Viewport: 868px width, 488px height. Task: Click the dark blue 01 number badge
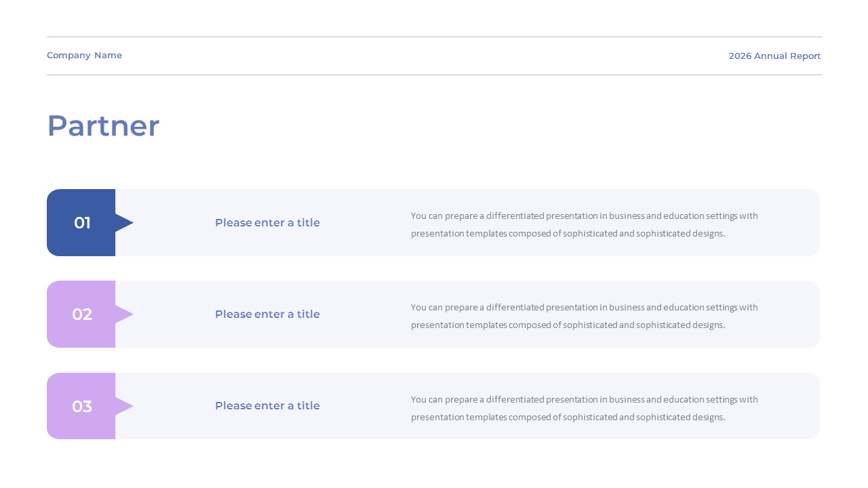click(x=81, y=222)
